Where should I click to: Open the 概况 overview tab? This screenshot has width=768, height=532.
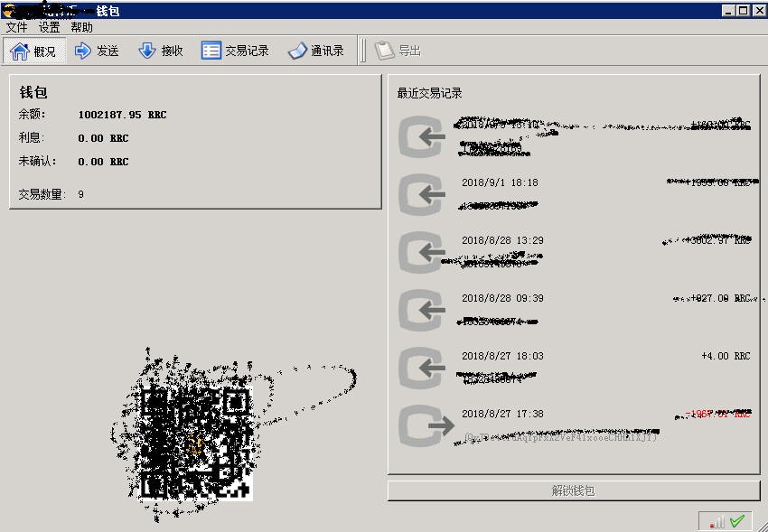pos(34,51)
